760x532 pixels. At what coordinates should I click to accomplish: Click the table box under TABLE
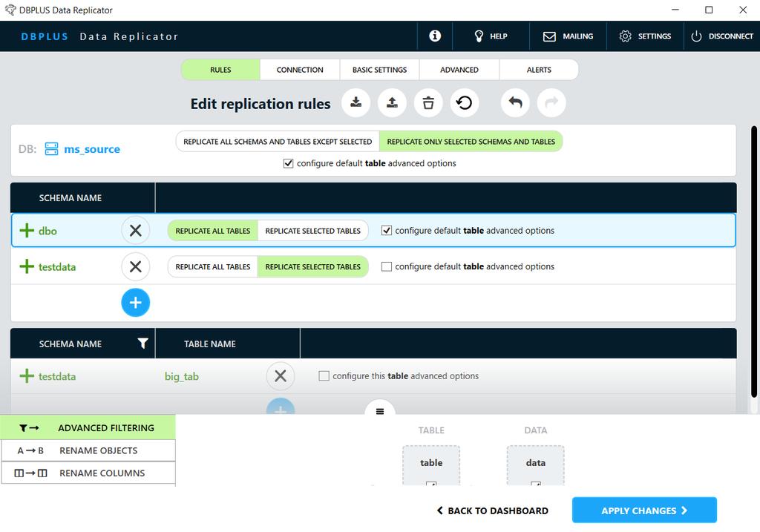click(x=431, y=465)
